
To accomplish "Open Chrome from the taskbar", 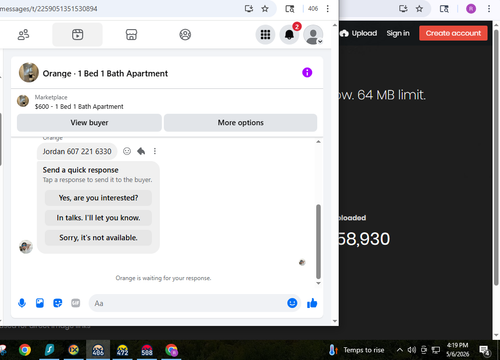I will point(25,350).
